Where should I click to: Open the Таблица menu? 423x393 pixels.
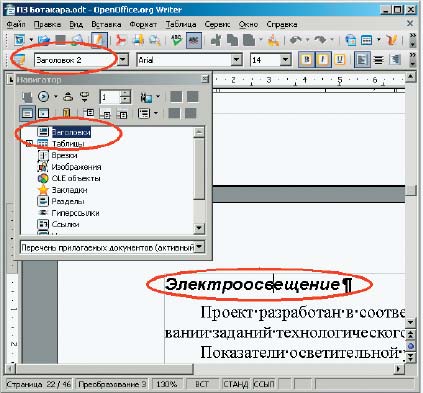181,24
